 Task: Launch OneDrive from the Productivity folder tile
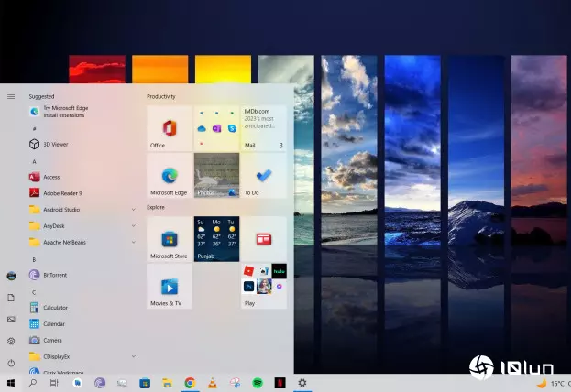click(x=202, y=128)
